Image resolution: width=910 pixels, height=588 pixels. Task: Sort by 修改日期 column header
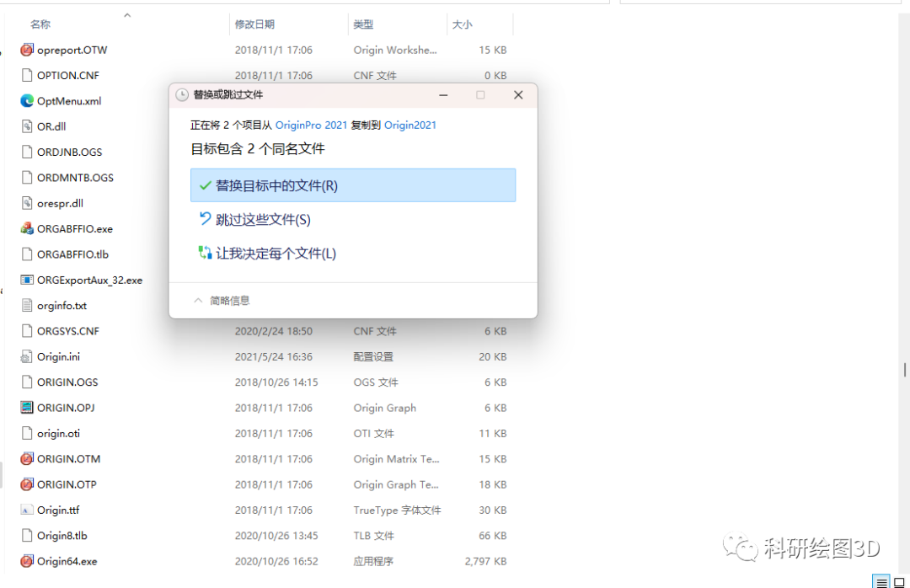[254, 24]
